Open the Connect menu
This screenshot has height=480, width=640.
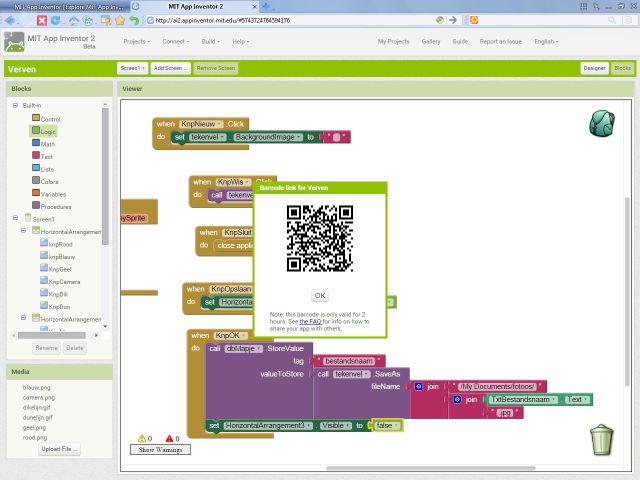pyautogui.click(x=176, y=41)
